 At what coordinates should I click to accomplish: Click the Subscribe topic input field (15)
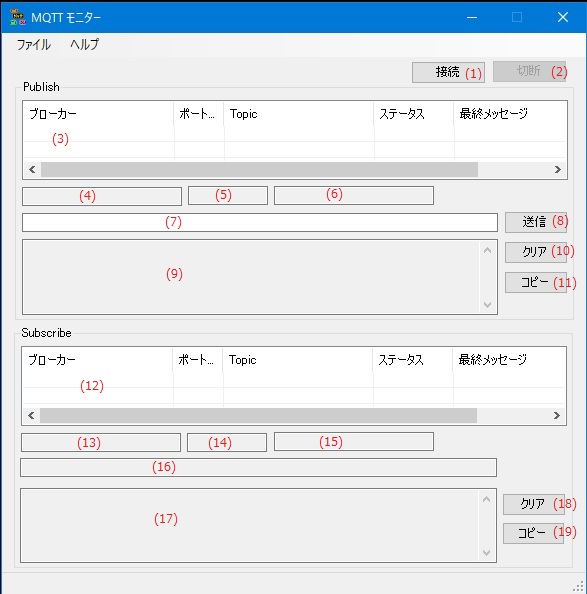click(x=354, y=442)
